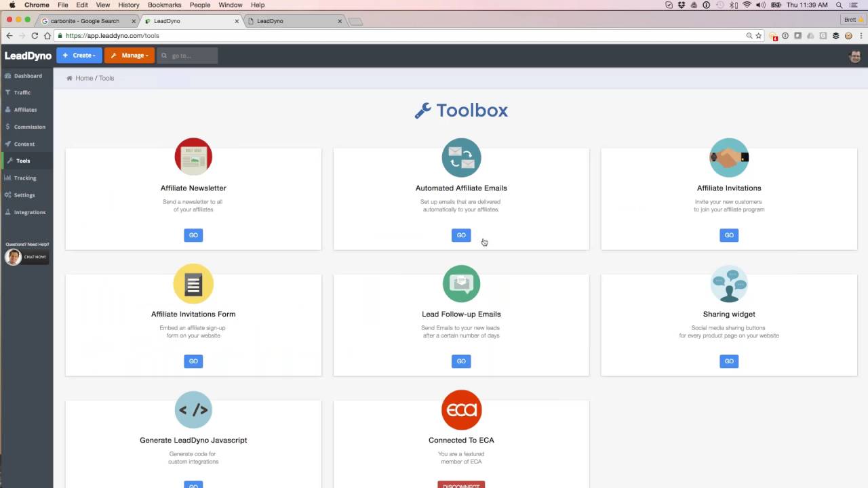The height and width of the screenshot is (488, 868).
Task: Click the browser back arrow
Action: [9, 35]
